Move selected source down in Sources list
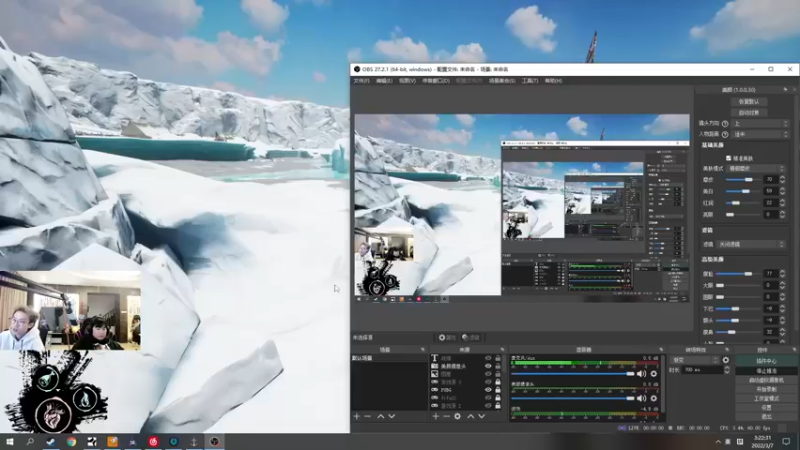 click(481, 416)
